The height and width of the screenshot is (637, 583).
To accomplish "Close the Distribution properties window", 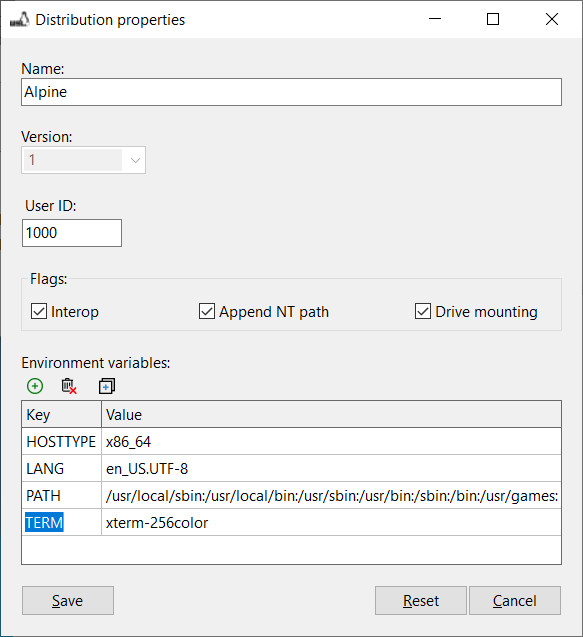I will 552,19.
